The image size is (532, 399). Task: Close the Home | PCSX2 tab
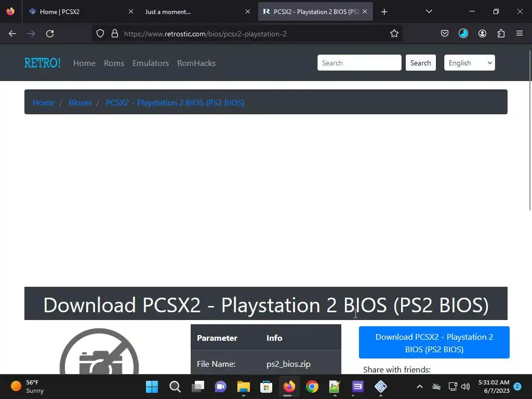tap(130, 11)
